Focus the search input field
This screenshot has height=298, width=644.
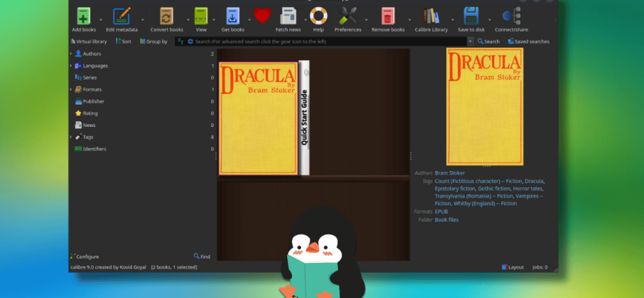tap(330, 41)
